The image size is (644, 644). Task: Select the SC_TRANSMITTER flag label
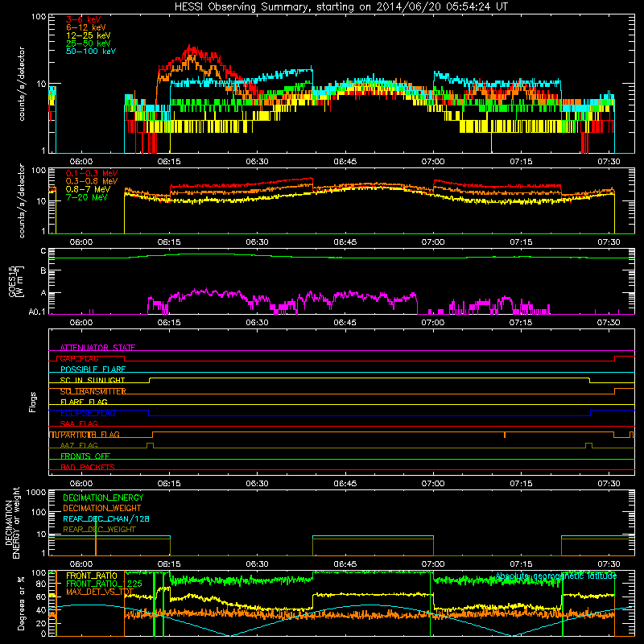tap(93, 391)
